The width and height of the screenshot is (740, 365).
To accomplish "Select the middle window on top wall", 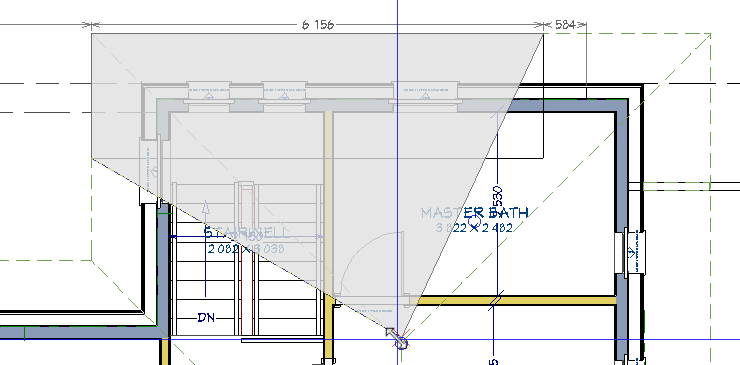I will coord(284,92).
